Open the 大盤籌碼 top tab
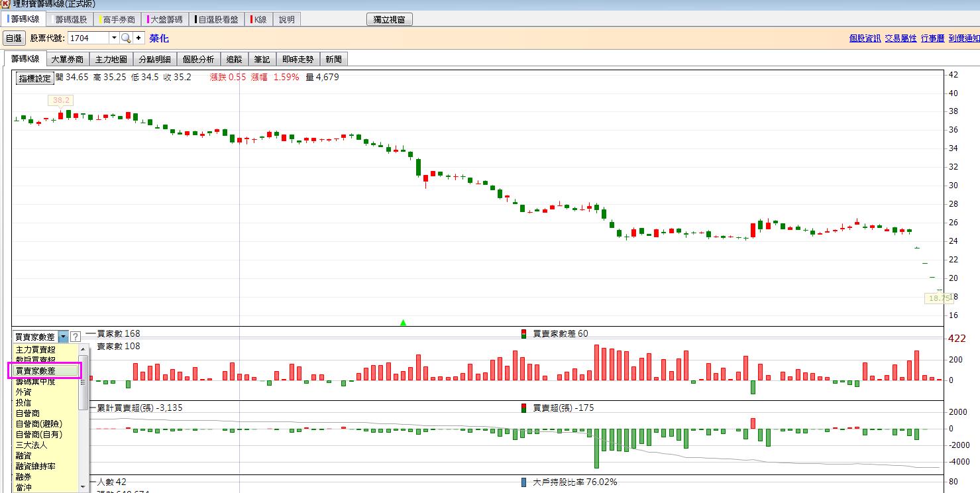 [x=165, y=20]
